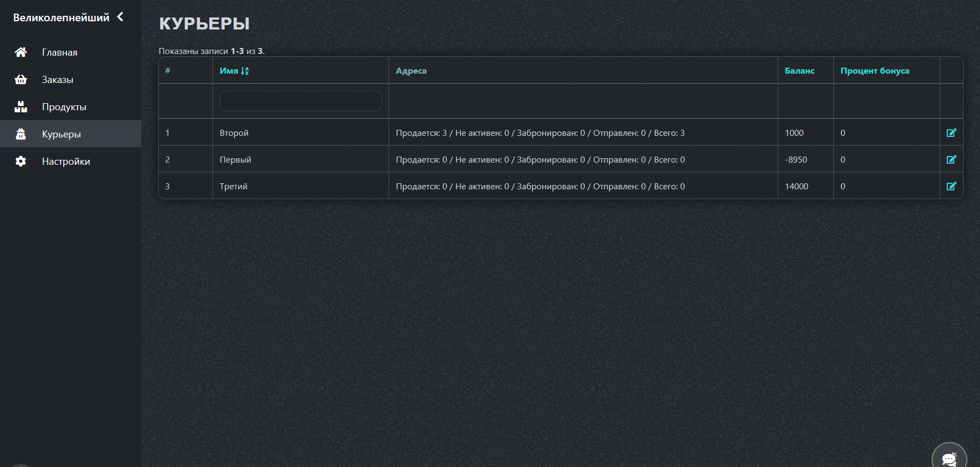Screen dimensions: 980x467
Task: Sort by Процент бонуса column
Action: (874, 71)
